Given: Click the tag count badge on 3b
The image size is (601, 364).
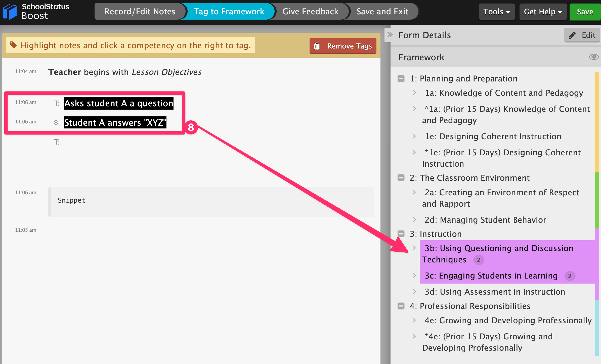Looking at the screenshot, I should click(479, 260).
